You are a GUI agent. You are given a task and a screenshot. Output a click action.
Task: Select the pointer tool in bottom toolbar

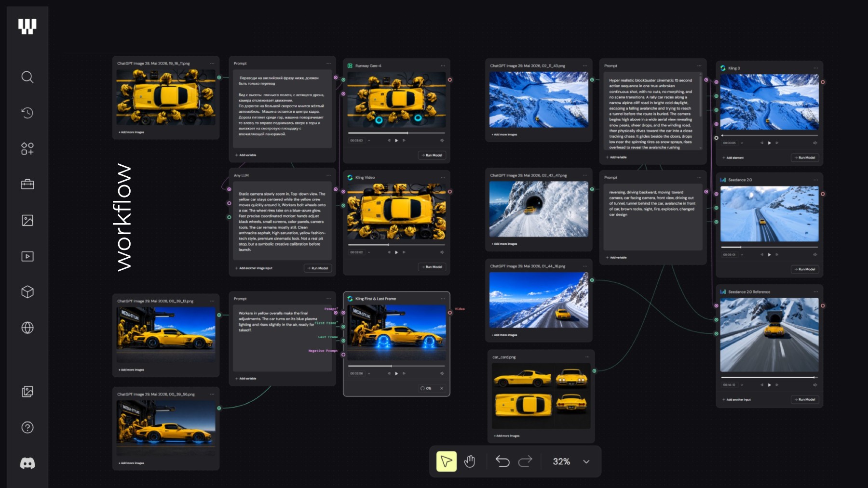pos(447,462)
